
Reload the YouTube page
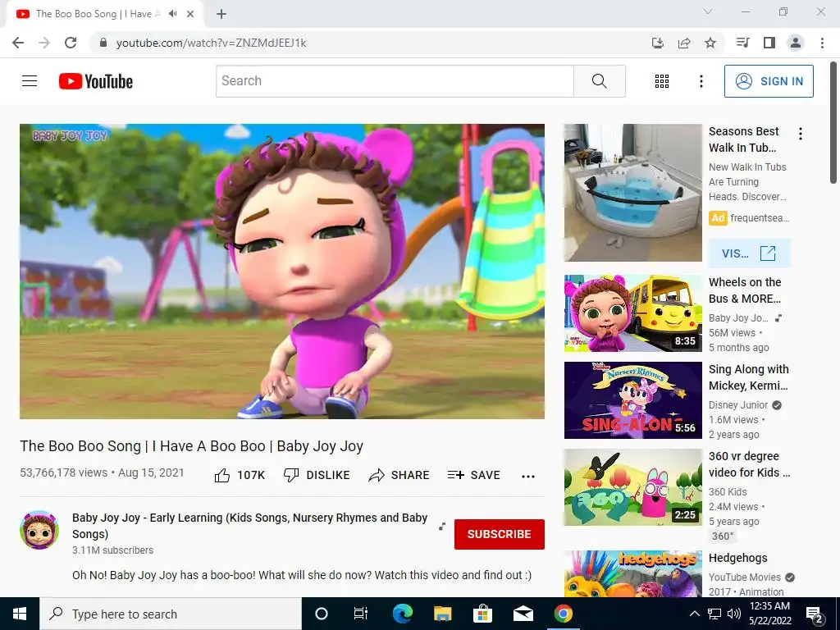(x=71, y=43)
